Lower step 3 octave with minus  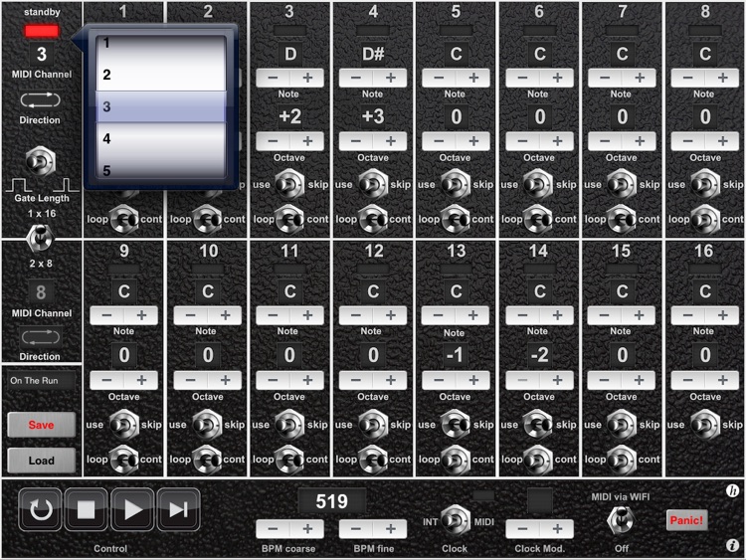coord(273,141)
